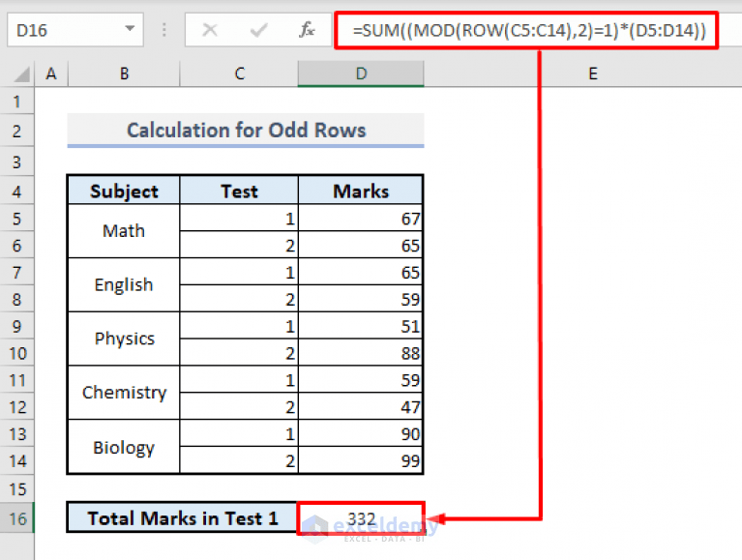Click the Name Box showing D16
Viewport: 742px width, 560px height.
[x=75, y=30]
